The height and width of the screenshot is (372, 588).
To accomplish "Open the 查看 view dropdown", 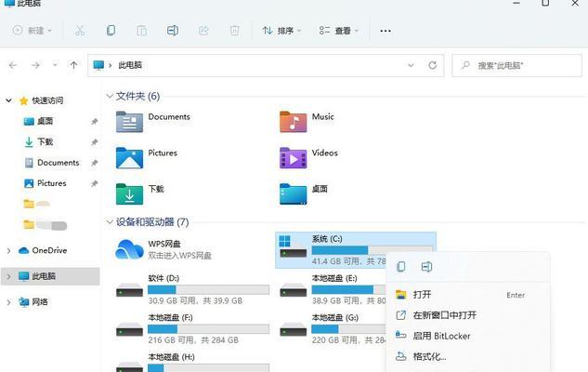I will 336,31.
